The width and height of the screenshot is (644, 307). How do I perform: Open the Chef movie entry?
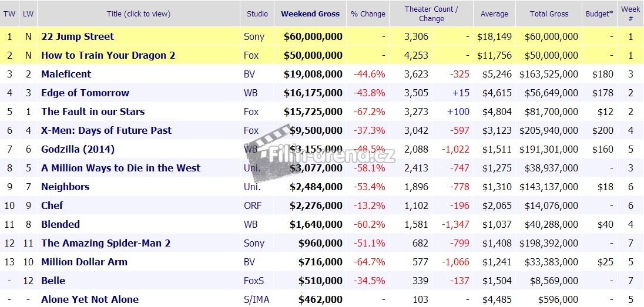tap(52, 205)
